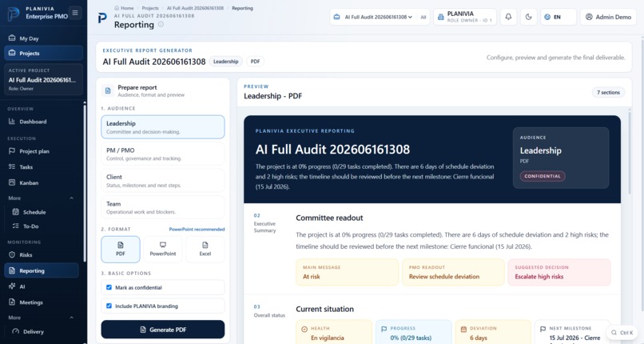Open My Day in sidebar
This screenshot has height=344, width=644.
(43, 38)
